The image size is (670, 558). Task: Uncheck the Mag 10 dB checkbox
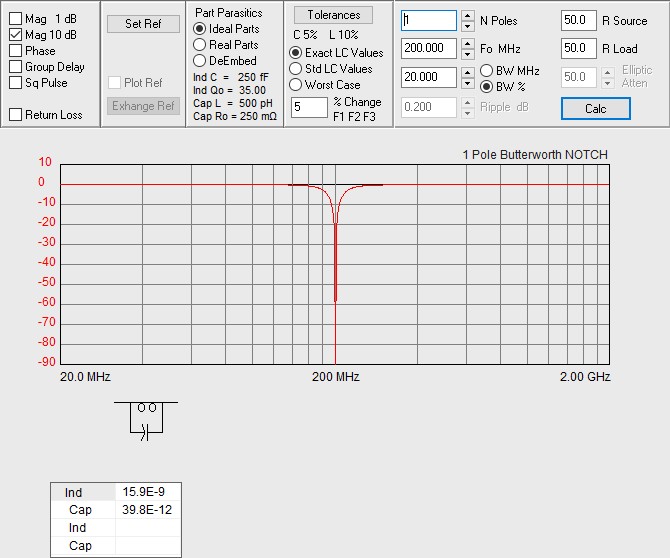tap(15, 35)
